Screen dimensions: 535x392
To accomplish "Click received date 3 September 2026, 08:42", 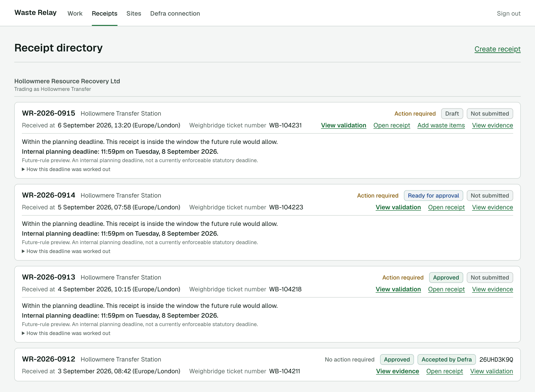I will click(119, 371).
